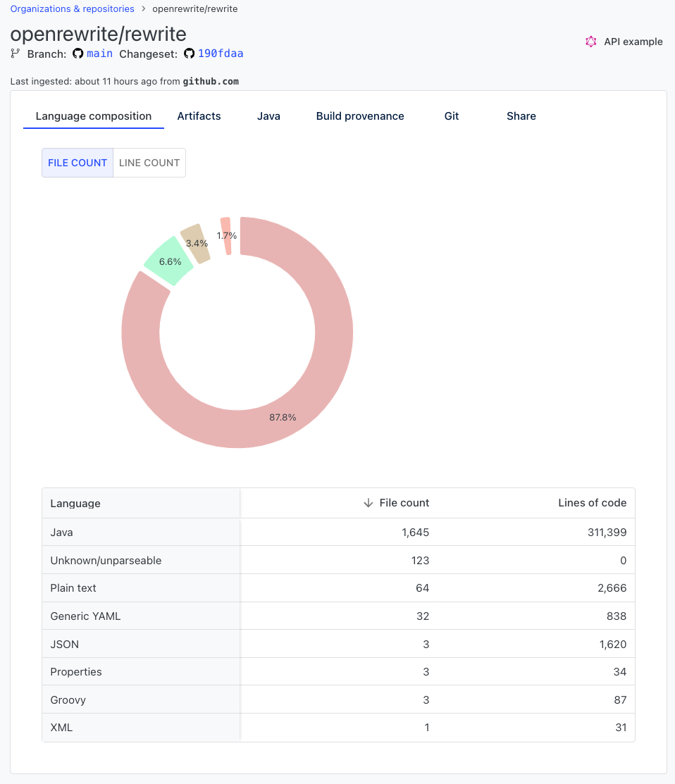Select the Java row in table
The height and width of the screenshot is (784, 675).
coord(338,532)
